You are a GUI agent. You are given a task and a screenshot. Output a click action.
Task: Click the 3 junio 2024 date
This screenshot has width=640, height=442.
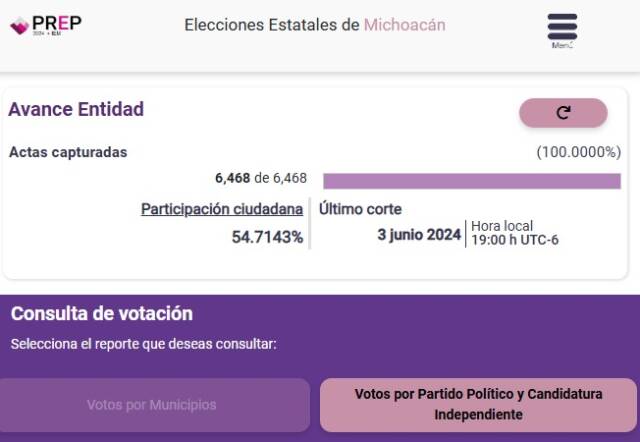(x=419, y=235)
